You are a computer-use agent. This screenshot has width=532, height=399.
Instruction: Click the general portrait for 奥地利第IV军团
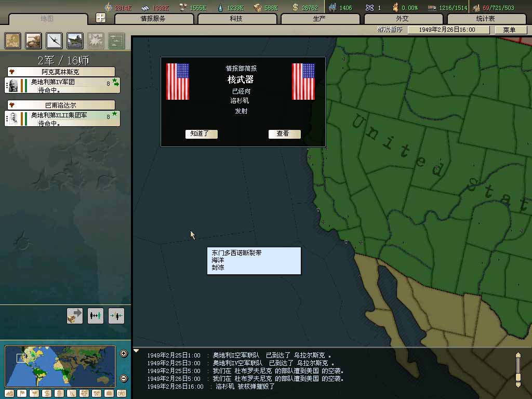13,86
